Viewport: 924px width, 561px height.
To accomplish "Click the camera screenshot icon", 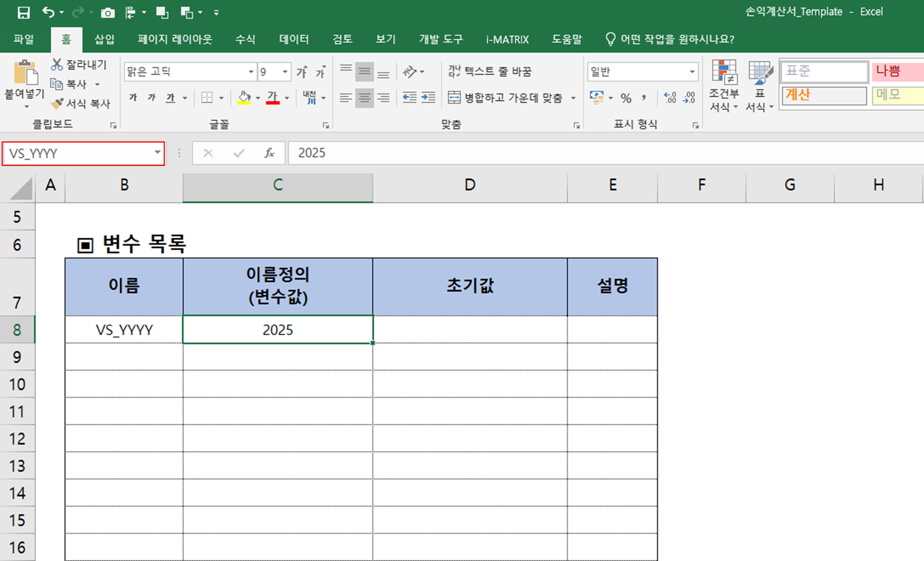I will [108, 13].
